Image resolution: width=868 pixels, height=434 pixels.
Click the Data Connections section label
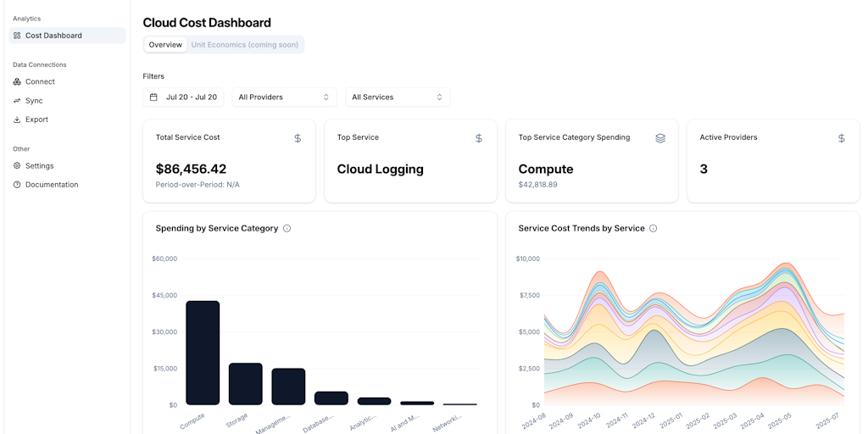40,64
